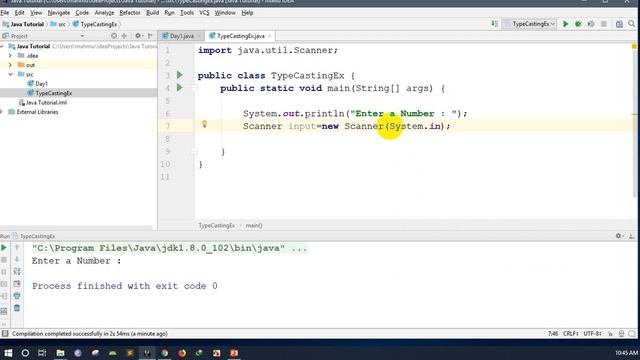Fold the class body at line 4 gutter
Viewport: 640px width, 360px height.
[x=195, y=87]
